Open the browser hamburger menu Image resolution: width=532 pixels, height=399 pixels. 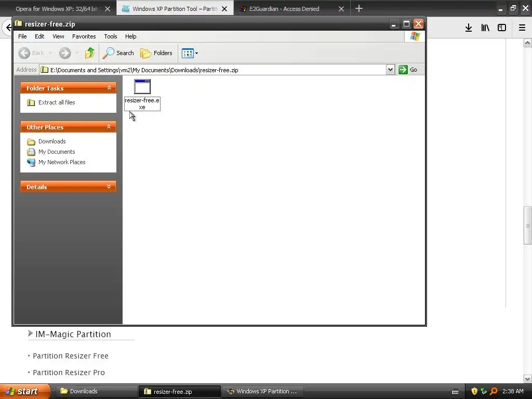tap(522, 28)
